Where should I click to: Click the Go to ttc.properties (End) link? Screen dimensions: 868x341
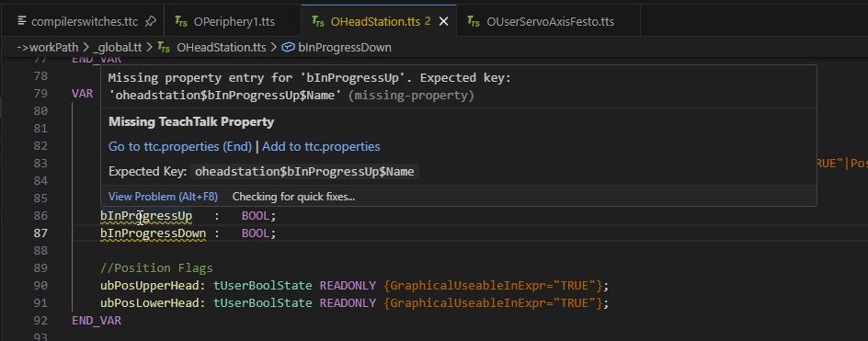[180, 147]
